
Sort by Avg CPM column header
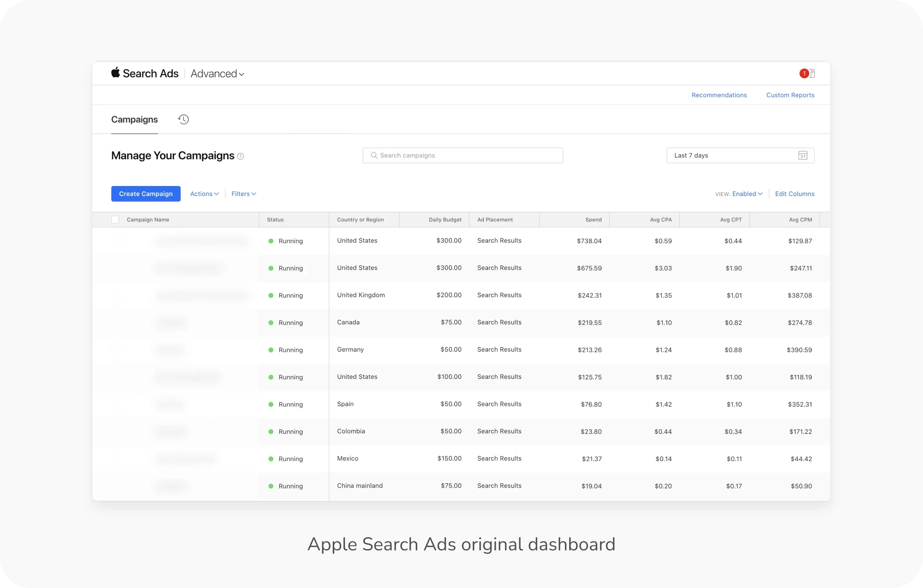(x=800, y=219)
